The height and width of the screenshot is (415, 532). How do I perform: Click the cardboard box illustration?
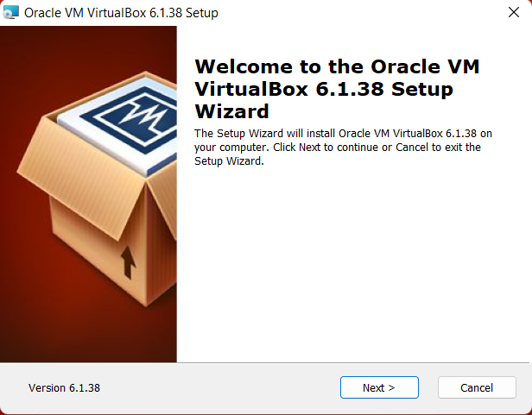pos(98,190)
